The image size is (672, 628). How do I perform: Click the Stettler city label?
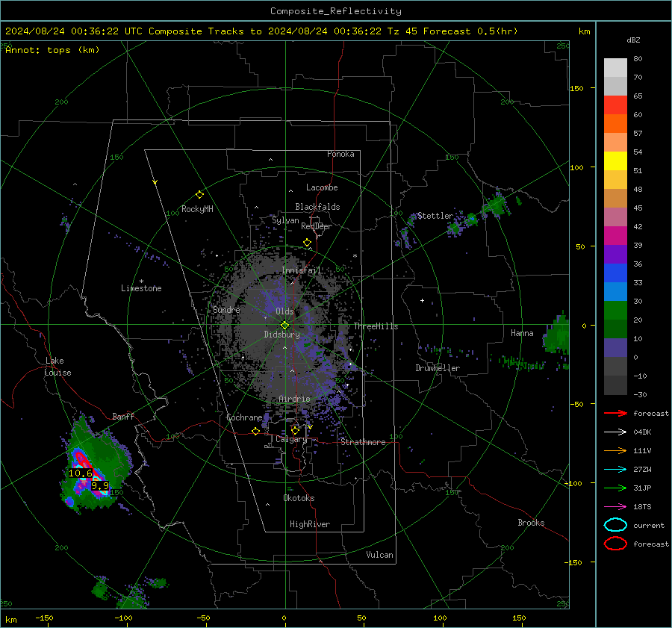[x=435, y=216]
